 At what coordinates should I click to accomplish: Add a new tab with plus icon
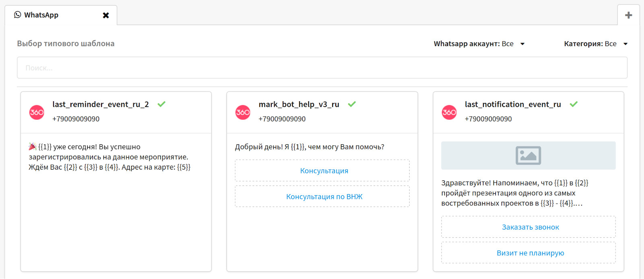pyautogui.click(x=628, y=15)
